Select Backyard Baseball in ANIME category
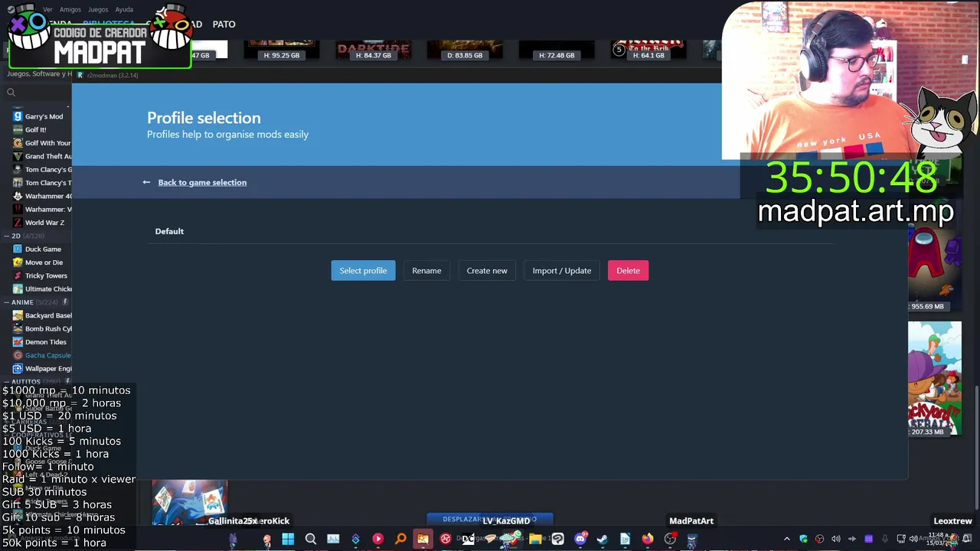The width and height of the screenshot is (980, 551). pos(44,315)
